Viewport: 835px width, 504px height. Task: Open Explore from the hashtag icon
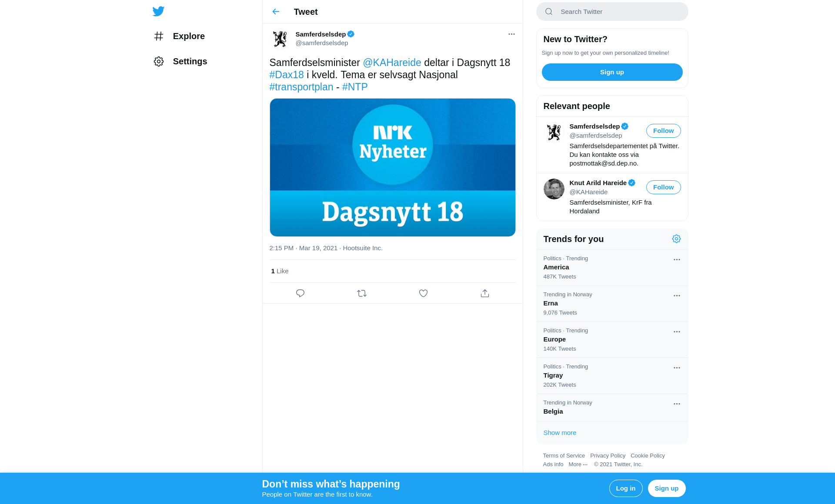(x=159, y=36)
